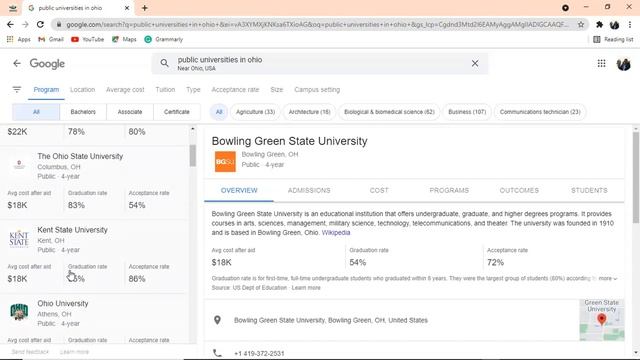The width and height of the screenshot is (640, 360).
Task: Click the back arrow beside the Google logo
Action: tap(17, 63)
